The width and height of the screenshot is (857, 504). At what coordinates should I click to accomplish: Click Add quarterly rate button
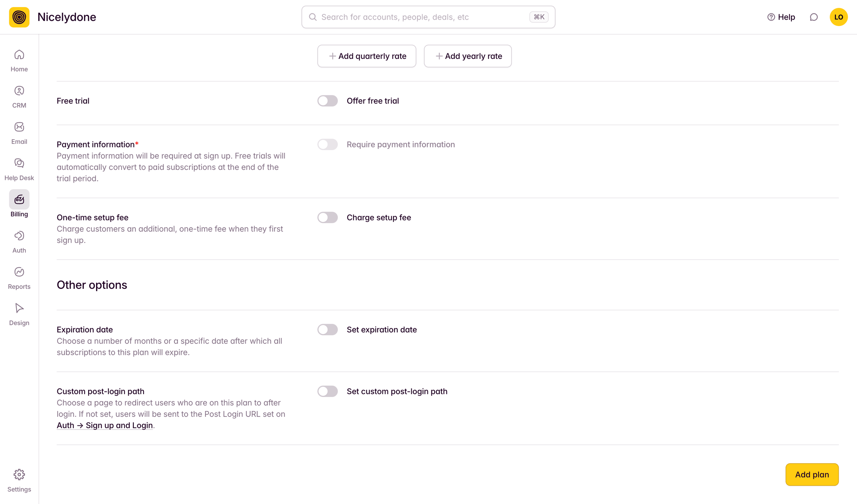[x=367, y=56]
